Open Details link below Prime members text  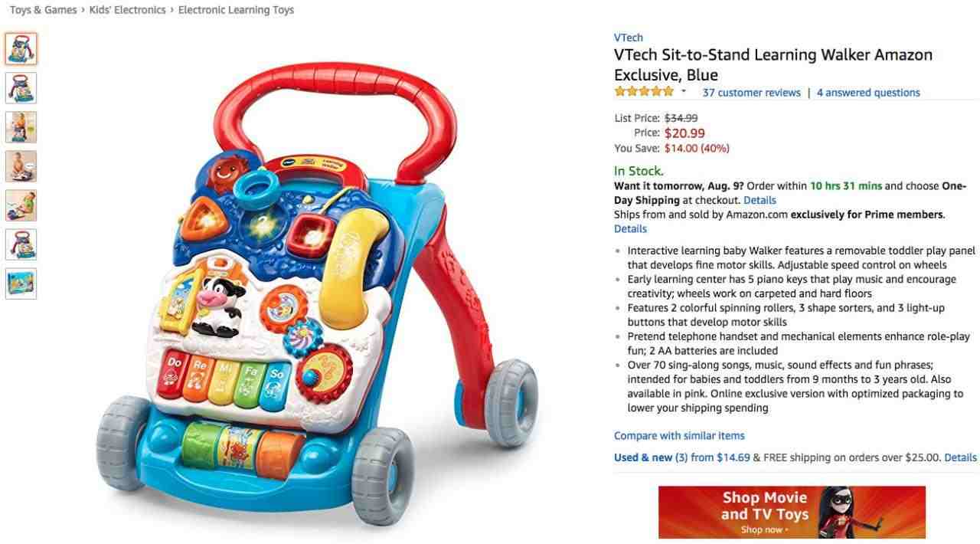point(630,228)
